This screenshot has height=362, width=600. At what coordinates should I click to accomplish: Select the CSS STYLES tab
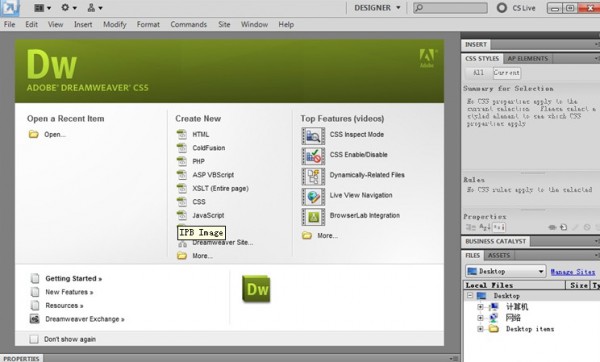tap(482, 59)
